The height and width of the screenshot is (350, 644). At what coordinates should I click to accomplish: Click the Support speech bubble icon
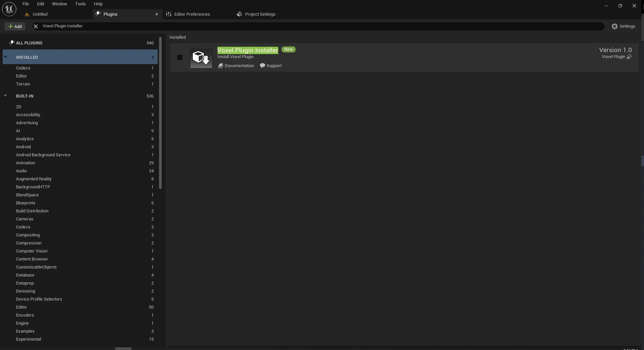[263, 66]
